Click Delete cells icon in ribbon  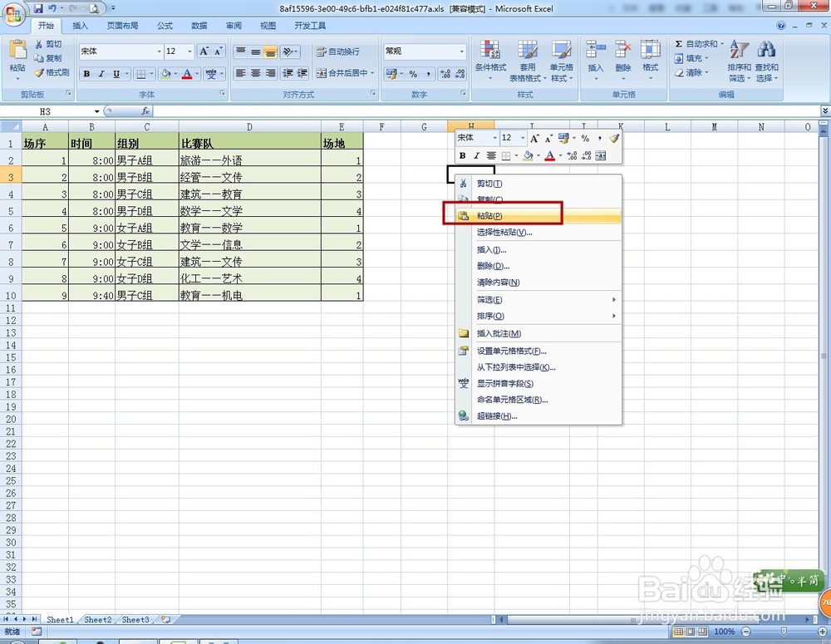click(x=622, y=50)
